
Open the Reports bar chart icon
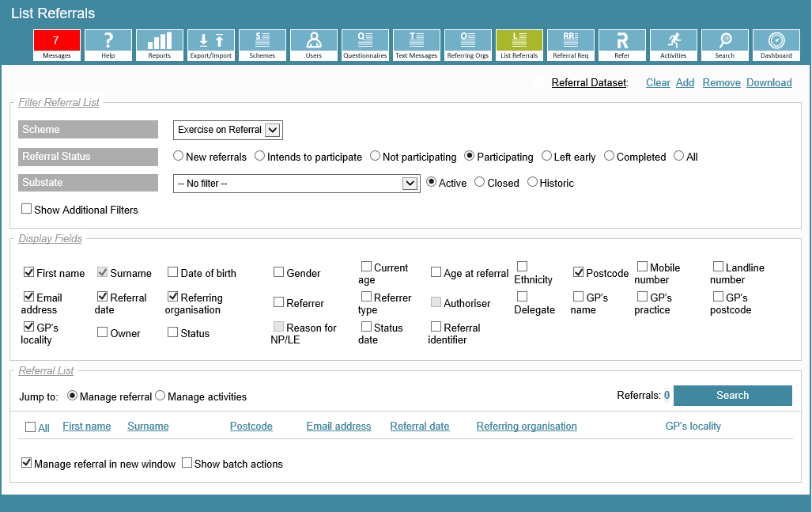pos(160,45)
